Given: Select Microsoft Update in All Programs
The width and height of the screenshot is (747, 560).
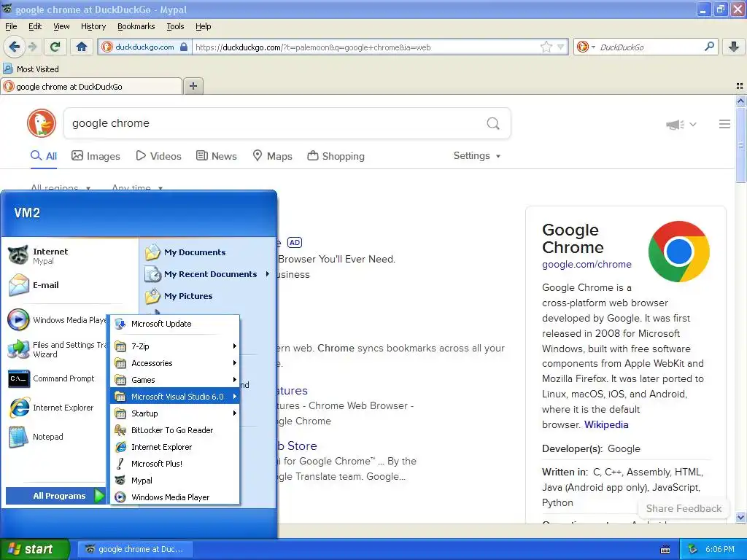Looking at the screenshot, I should click(x=175, y=324).
